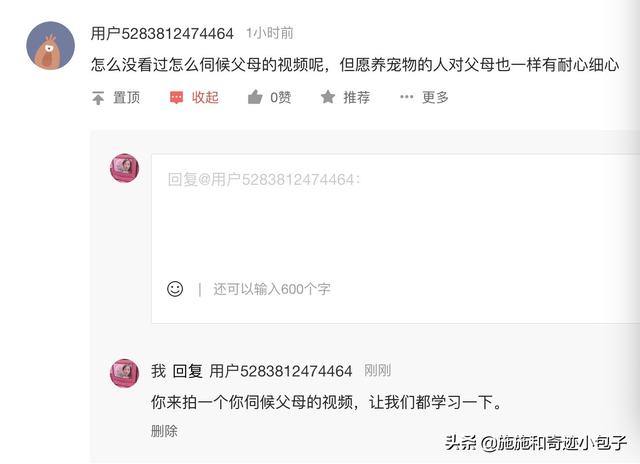Image resolution: width=640 pixels, height=464 pixels.
Task: Collapse replies with 收起 label
Action: [205, 98]
